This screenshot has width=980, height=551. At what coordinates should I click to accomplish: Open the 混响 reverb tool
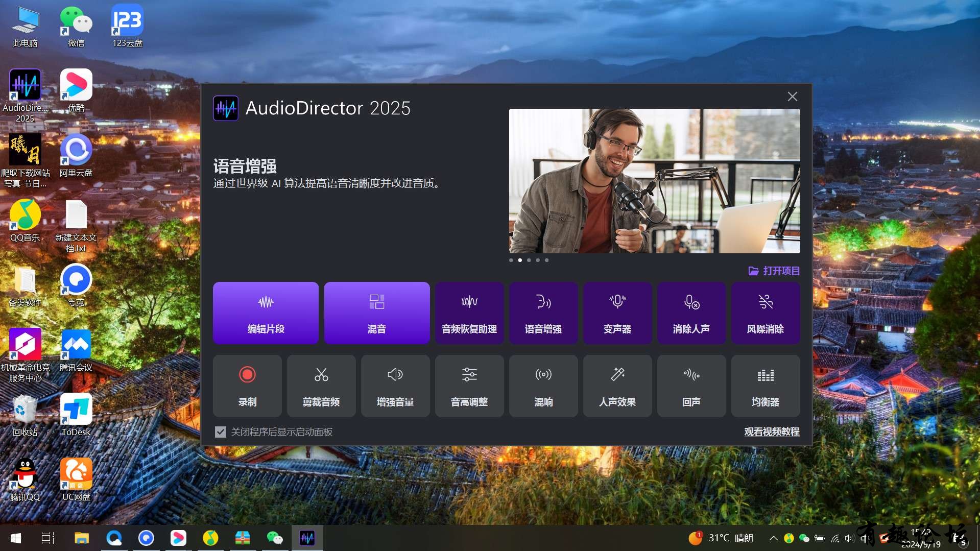(543, 386)
